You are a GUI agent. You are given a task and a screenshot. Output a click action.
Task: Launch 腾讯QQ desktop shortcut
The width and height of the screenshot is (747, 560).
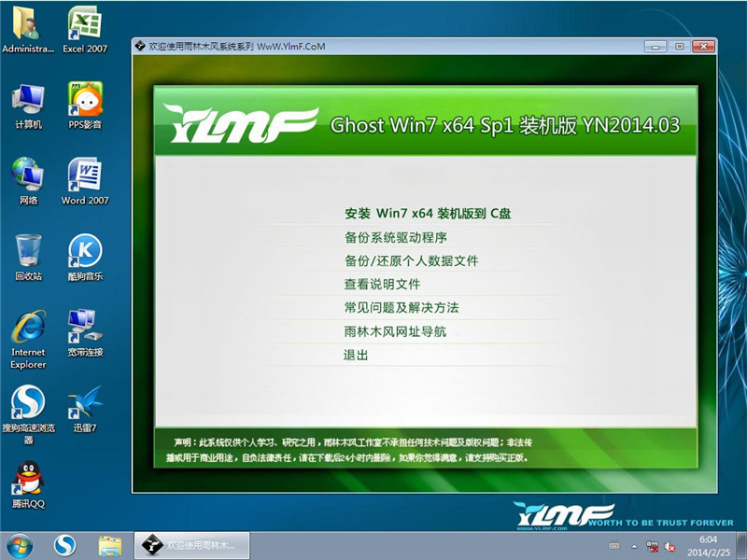[x=28, y=484]
